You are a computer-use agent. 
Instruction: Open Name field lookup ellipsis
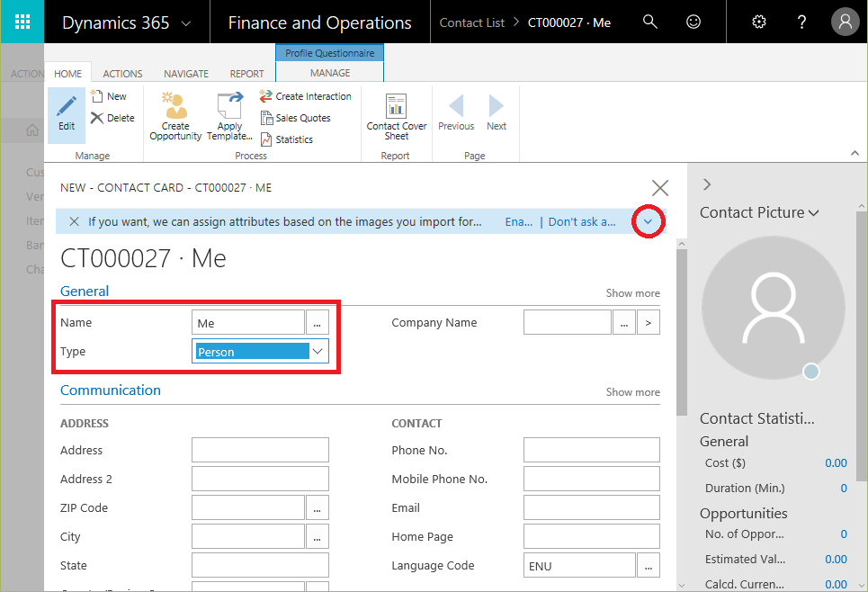pyautogui.click(x=317, y=322)
